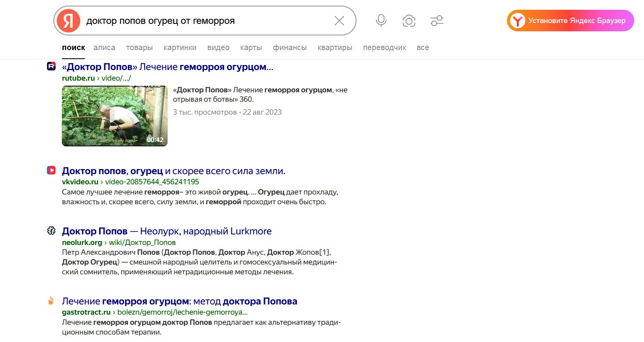Click the Yandex Browser logo icon
This screenshot has width=644, height=342.
tap(518, 21)
